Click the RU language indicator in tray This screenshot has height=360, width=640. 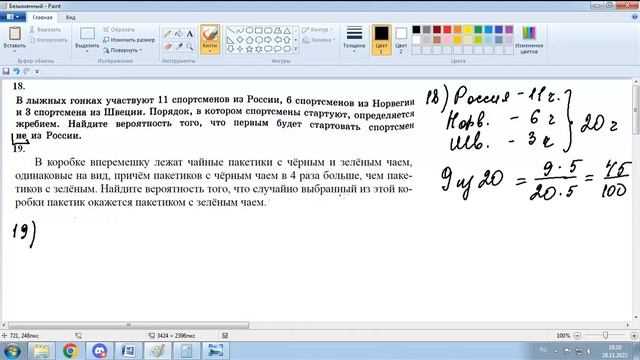coord(543,350)
